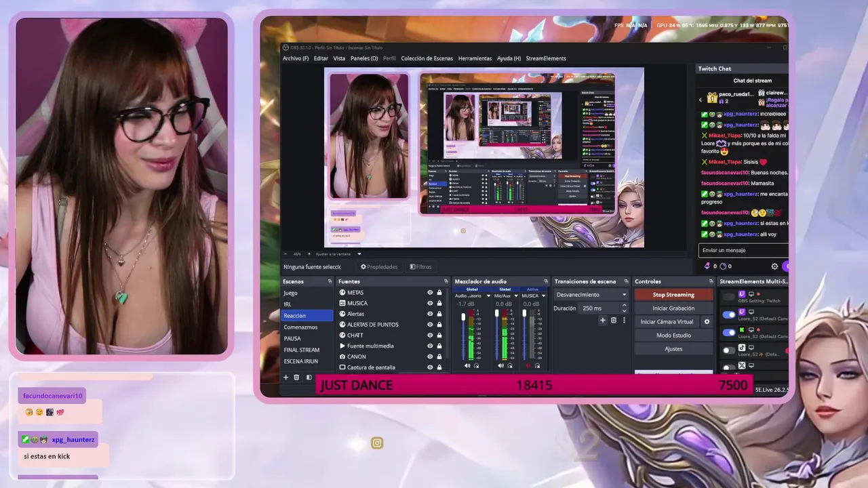The height and width of the screenshot is (488, 868).
Task: Add a scene transition with plus icon
Action: 602,321
